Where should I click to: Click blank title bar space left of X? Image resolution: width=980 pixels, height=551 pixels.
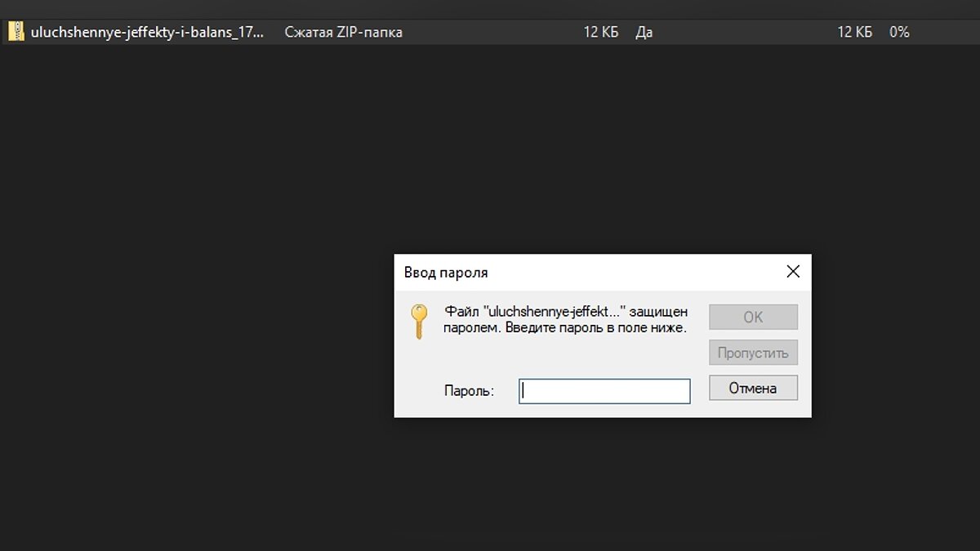pyautogui.click(x=637, y=273)
